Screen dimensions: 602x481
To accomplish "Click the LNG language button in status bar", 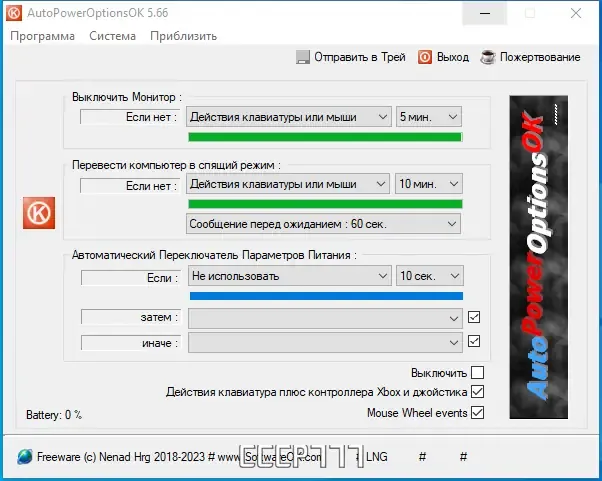I will [x=377, y=457].
